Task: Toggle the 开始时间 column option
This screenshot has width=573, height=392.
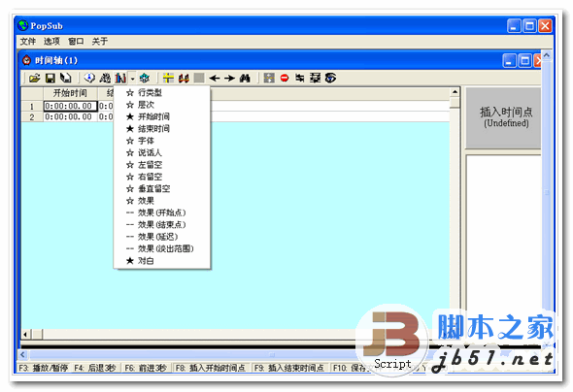Action: pos(162,116)
